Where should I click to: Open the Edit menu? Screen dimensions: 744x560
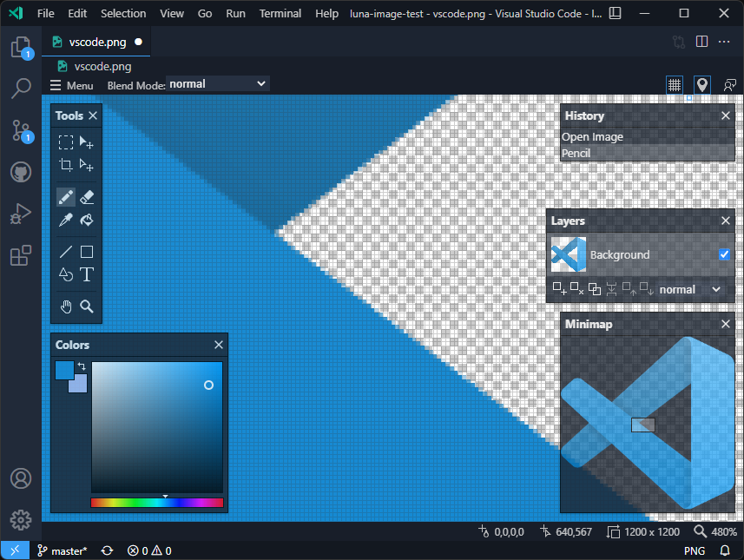[x=77, y=13]
